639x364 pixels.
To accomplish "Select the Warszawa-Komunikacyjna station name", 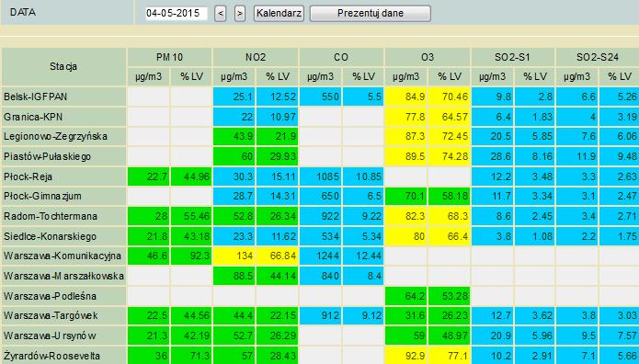I will (x=63, y=256).
